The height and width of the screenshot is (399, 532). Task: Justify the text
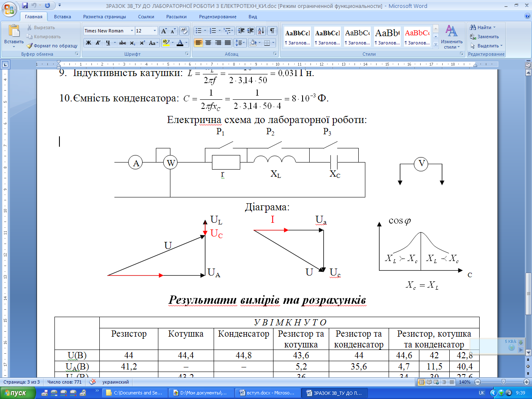(x=227, y=42)
